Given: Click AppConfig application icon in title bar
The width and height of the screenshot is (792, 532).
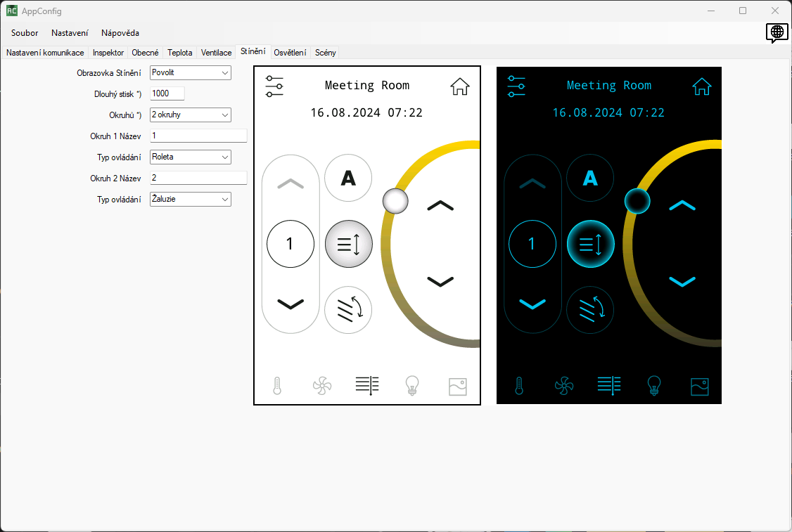Looking at the screenshot, I should pos(12,11).
